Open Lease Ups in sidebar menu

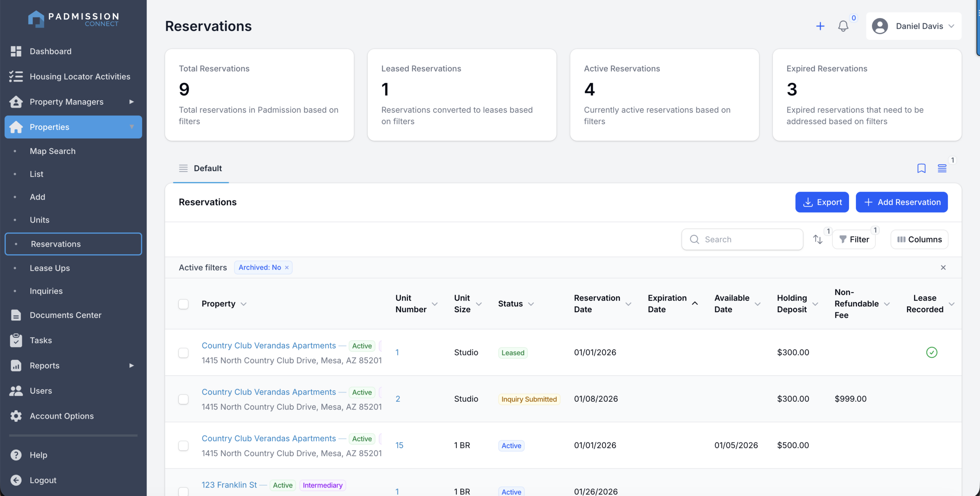50,268
